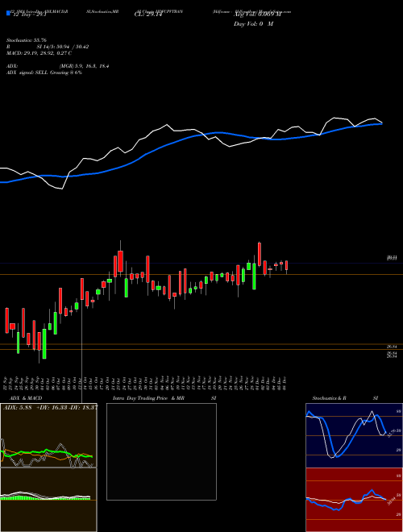The height and width of the screenshot is (532, 403).
Task: Click 'ADX signal: SELL Growing @ 6%' text
Action: tap(44, 73)
